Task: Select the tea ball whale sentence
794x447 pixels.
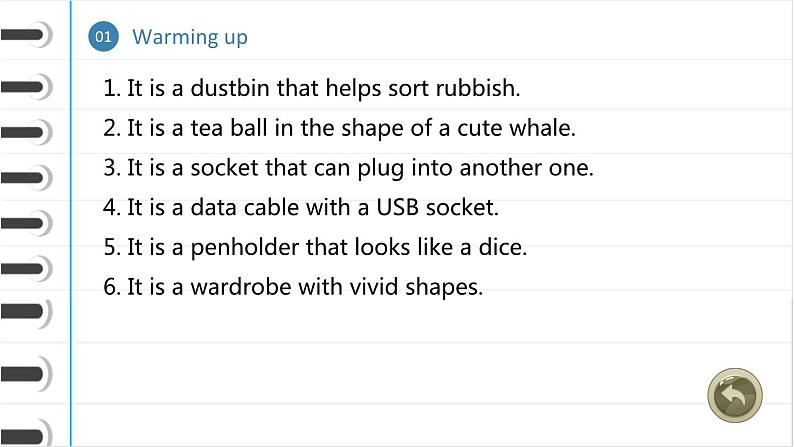Action: 340,128
